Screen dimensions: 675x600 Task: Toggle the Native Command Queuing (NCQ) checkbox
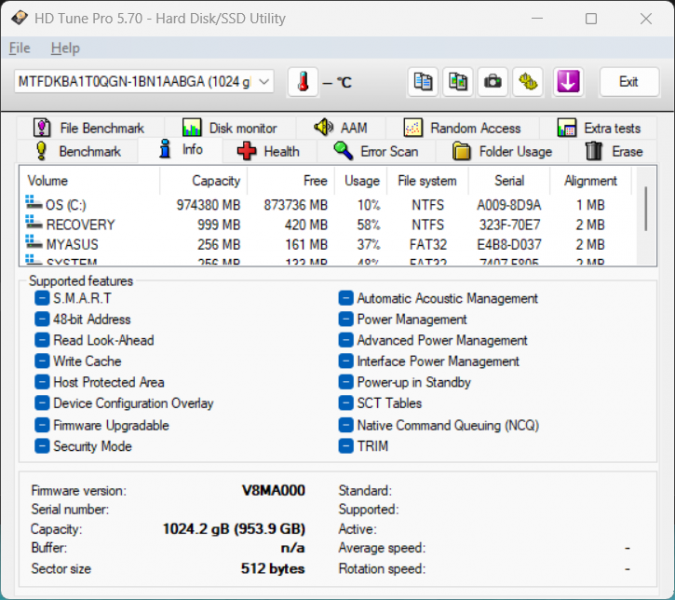[x=346, y=425]
